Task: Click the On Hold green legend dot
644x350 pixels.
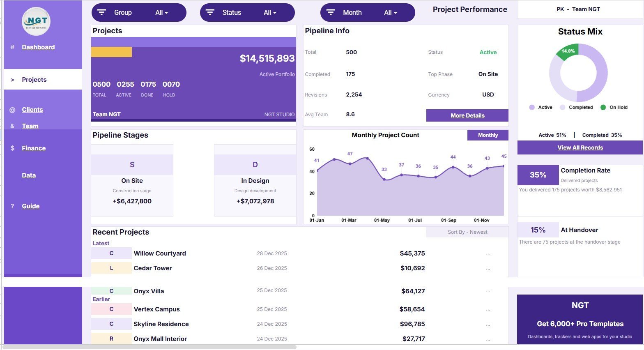Action: point(603,107)
